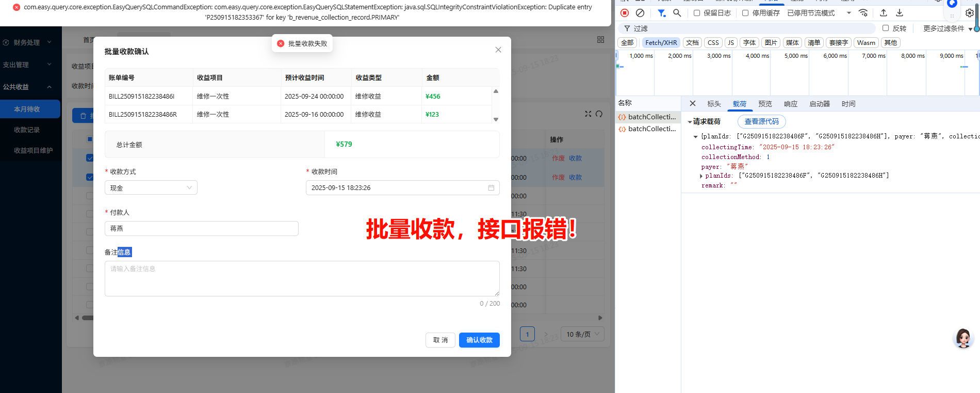Toggle the table header select-all checkbox
The height and width of the screenshot is (393, 980).
(x=90, y=139)
